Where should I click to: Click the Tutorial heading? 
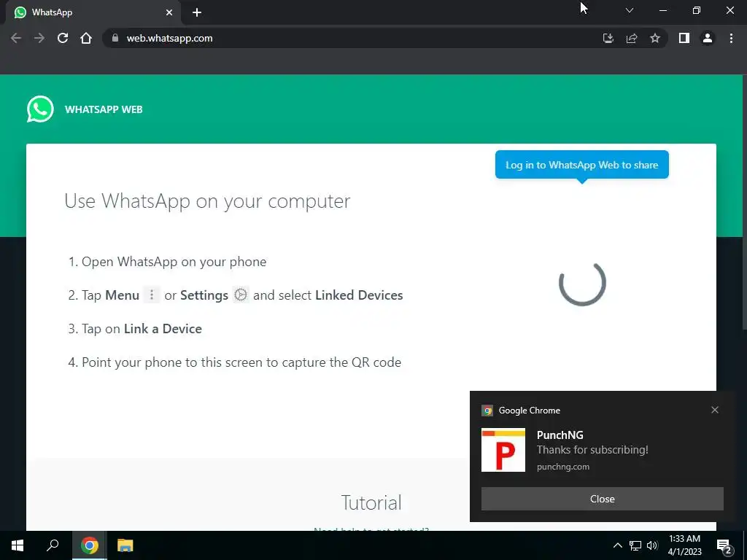(371, 502)
